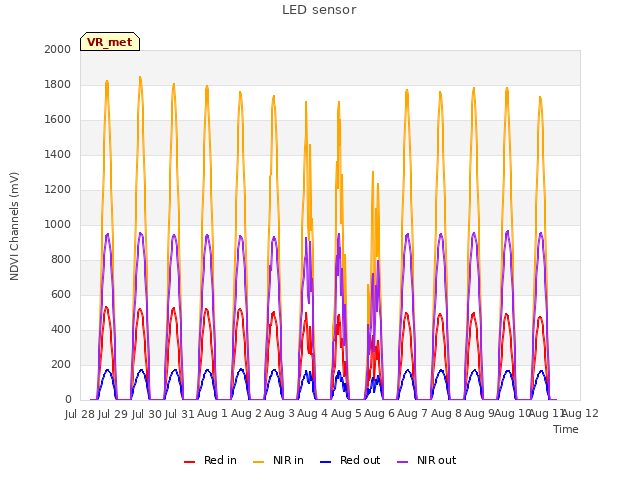The height and width of the screenshot is (480, 640).
Task: Click the Aug 12 x-axis date label
Action: coord(581,414)
